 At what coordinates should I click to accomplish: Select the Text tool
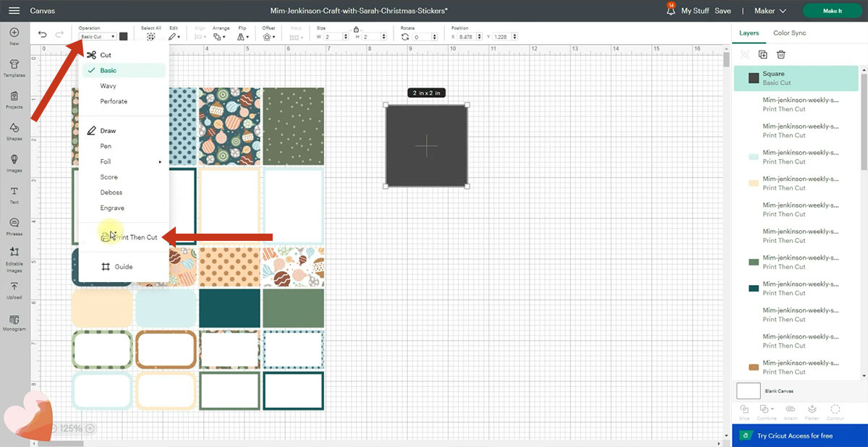[x=14, y=195]
